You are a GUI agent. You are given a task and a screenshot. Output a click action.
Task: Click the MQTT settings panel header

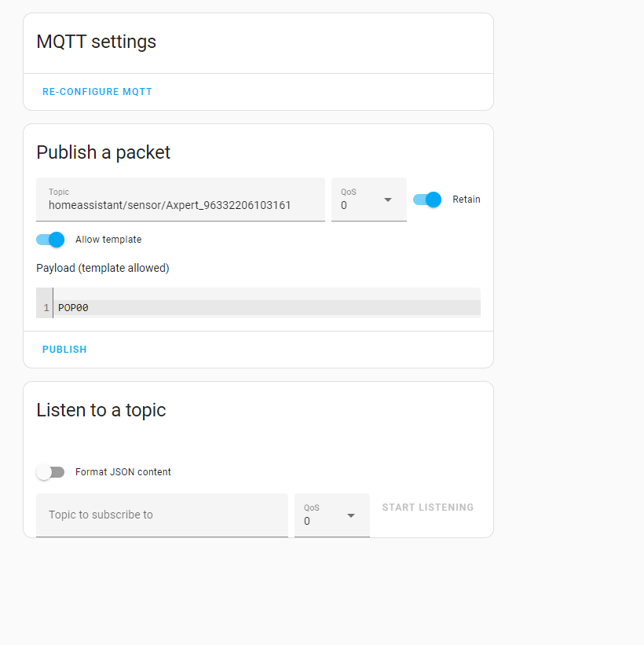(96, 42)
